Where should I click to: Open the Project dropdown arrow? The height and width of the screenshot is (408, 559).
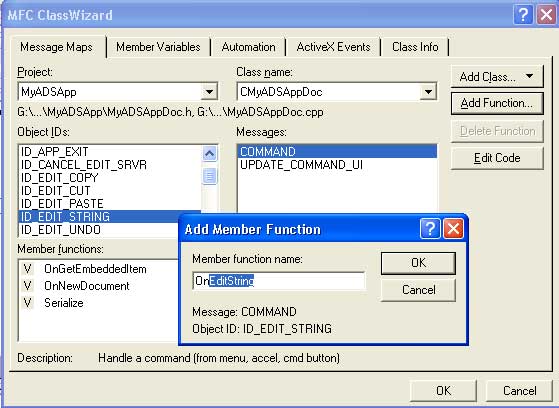209,92
